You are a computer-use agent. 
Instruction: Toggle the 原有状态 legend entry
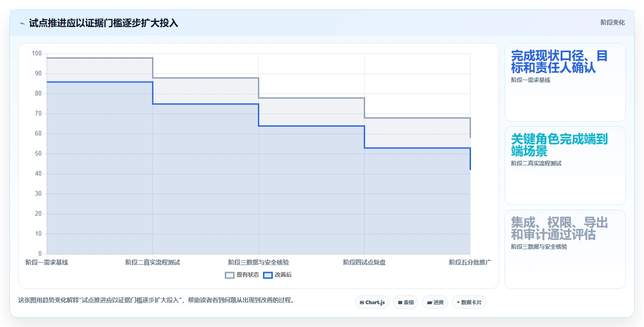coord(242,275)
